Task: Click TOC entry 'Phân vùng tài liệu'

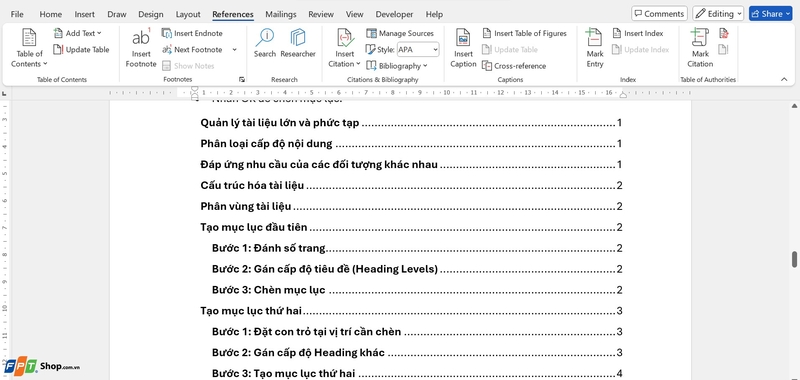Action: (411, 207)
